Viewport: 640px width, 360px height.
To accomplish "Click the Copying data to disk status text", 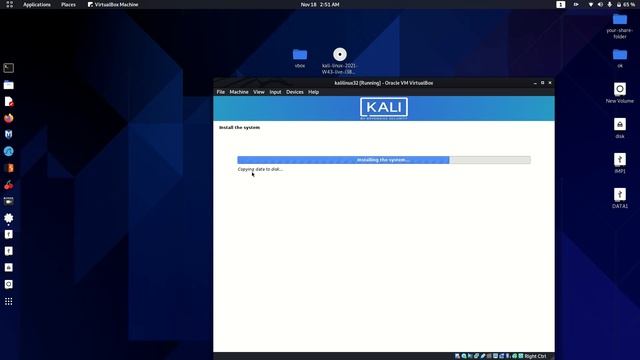I will click(260, 169).
